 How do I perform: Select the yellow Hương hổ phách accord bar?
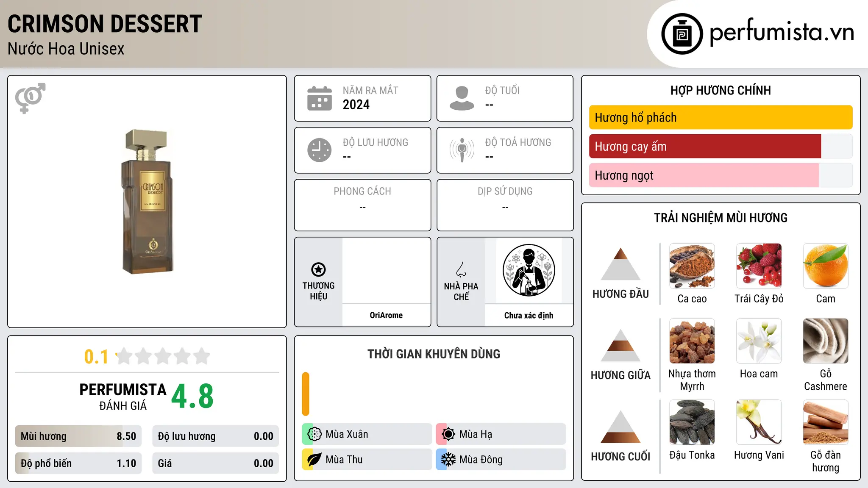[721, 117]
